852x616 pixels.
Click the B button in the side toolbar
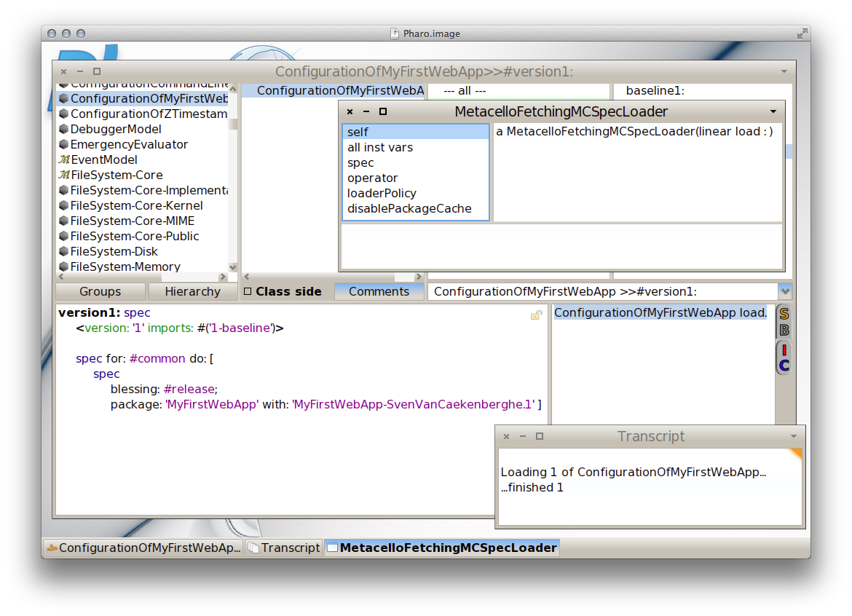click(784, 330)
